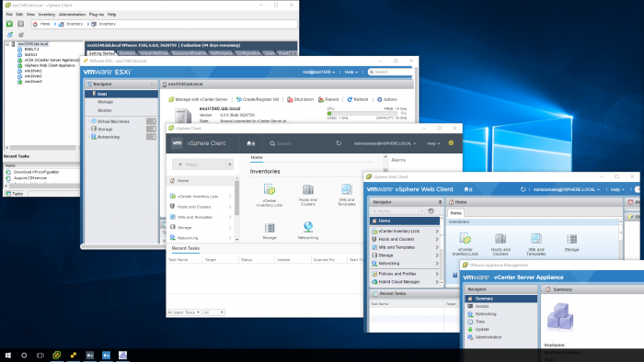Open Administrator@VSPHERE.LOCAL dropdown in vSphere Client
This screenshot has height=362, width=644.
pos(385,143)
